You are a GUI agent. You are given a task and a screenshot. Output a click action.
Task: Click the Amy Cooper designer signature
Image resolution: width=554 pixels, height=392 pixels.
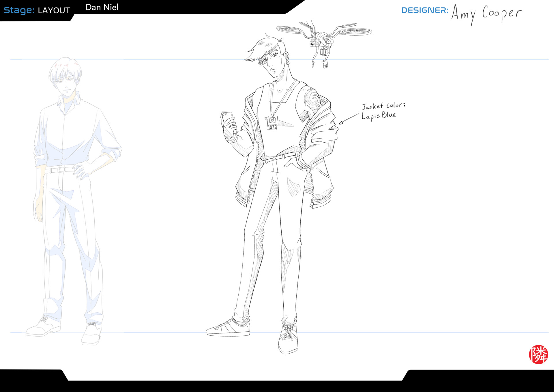(x=486, y=12)
